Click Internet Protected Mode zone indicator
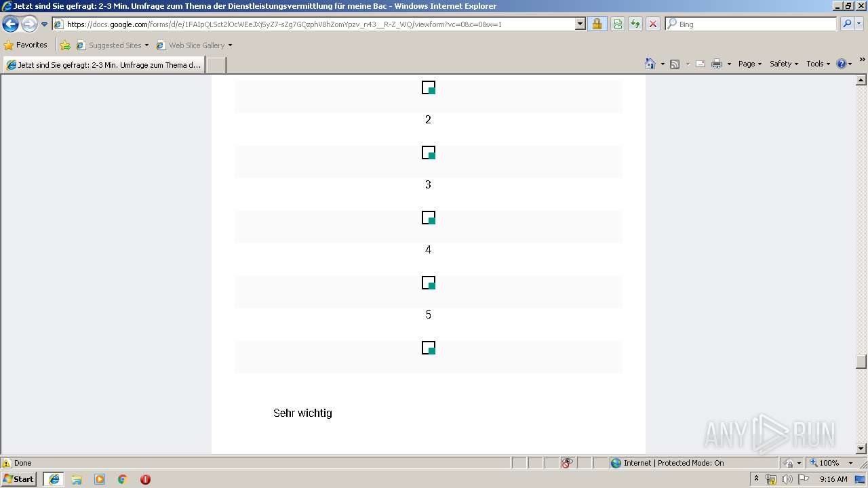868x488 pixels. (694, 463)
